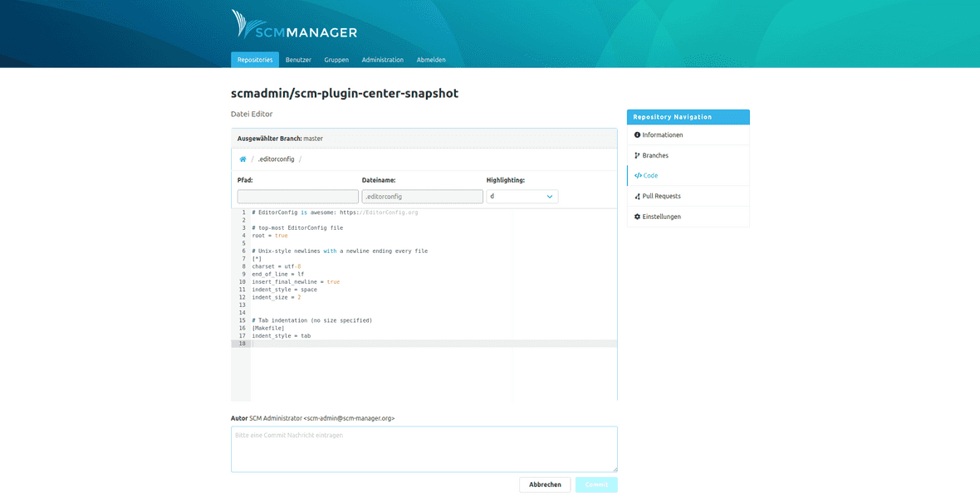Activate the Informationen navigation item

663,134
